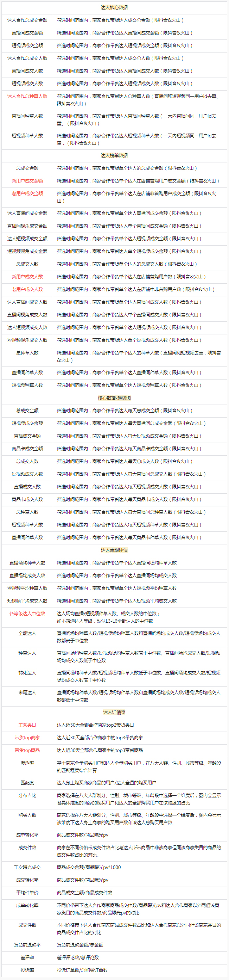Screen dimensions: 229x980
Task: Click the 渗透率 row label
Action: 27,763
